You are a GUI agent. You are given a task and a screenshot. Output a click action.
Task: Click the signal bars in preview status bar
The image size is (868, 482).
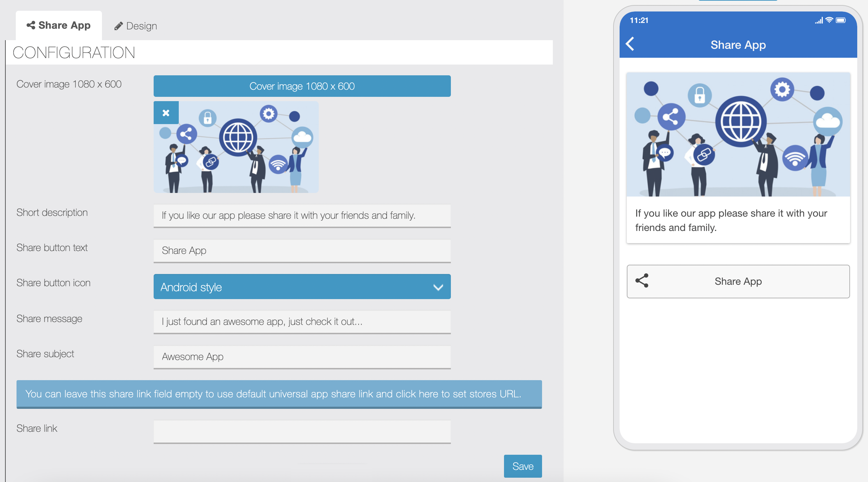point(819,20)
